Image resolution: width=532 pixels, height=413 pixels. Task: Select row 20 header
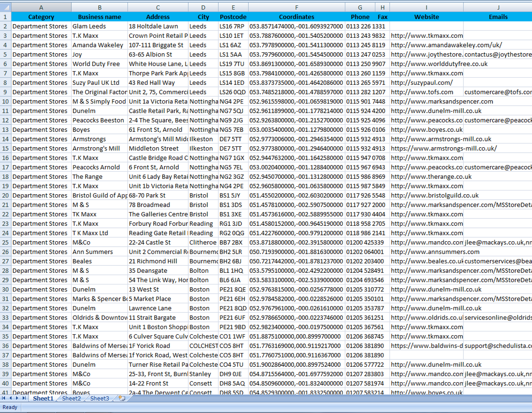pos(5,195)
